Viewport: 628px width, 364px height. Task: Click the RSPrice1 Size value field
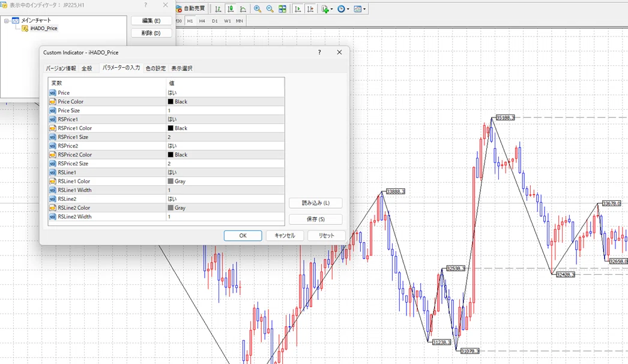[x=226, y=137]
